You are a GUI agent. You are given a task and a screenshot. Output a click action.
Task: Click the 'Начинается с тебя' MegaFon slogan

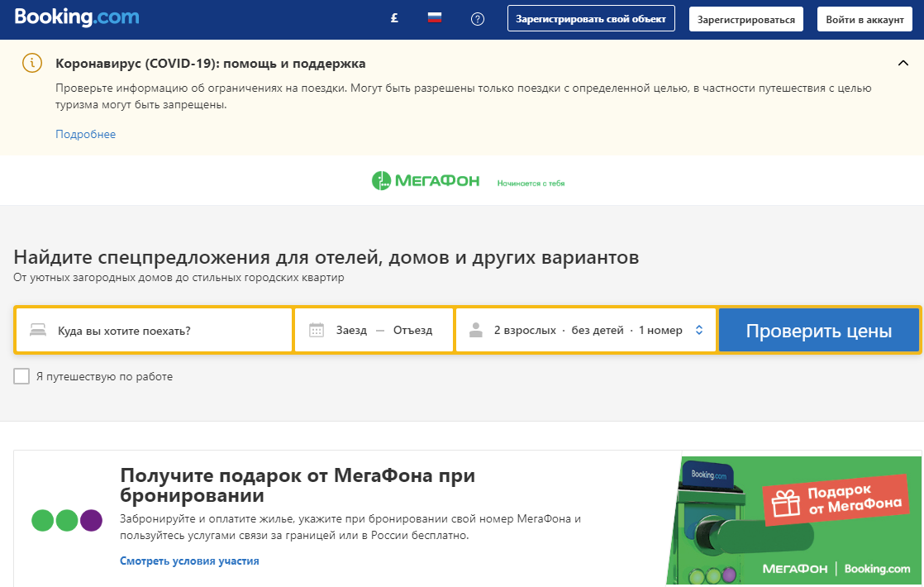coord(531,184)
